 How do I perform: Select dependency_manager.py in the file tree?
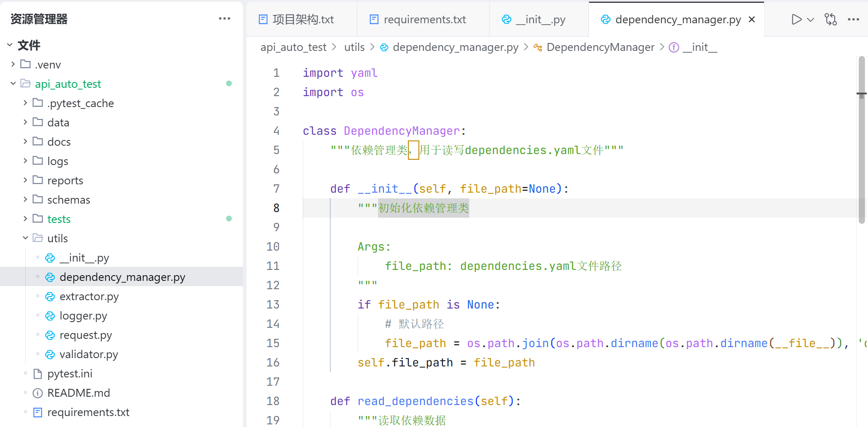pyautogui.click(x=121, y=277)
